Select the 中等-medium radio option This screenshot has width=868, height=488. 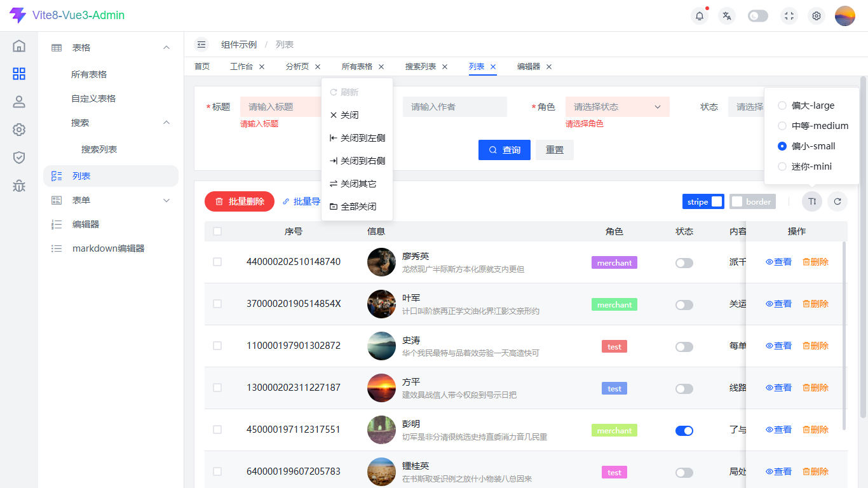(813, 126)
